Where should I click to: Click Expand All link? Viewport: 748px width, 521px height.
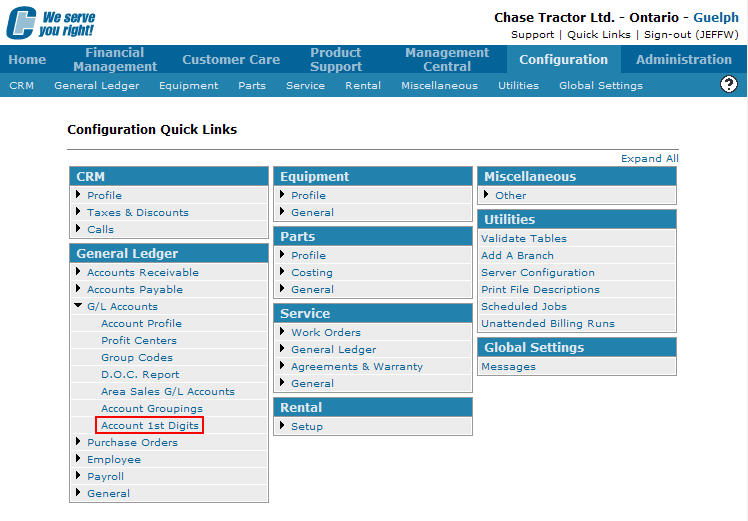(x=650, y=158)
